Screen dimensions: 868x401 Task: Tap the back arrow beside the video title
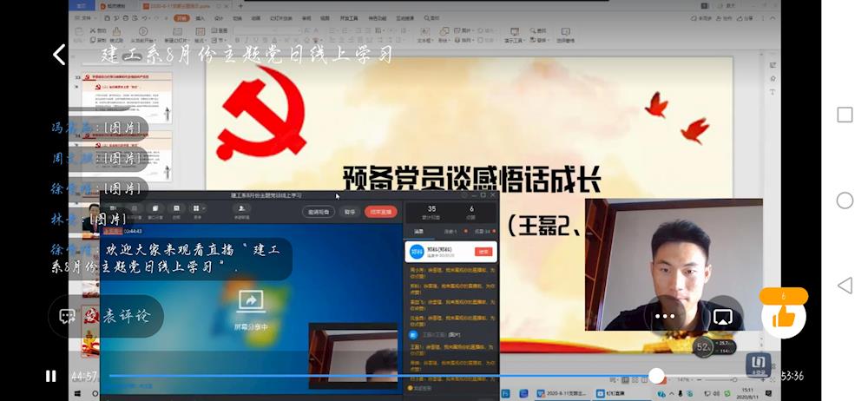(59, 55)
